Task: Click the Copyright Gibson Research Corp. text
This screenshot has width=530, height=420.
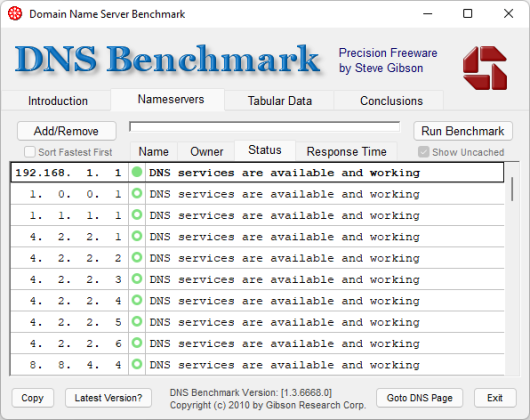Action: pos(268,405)
